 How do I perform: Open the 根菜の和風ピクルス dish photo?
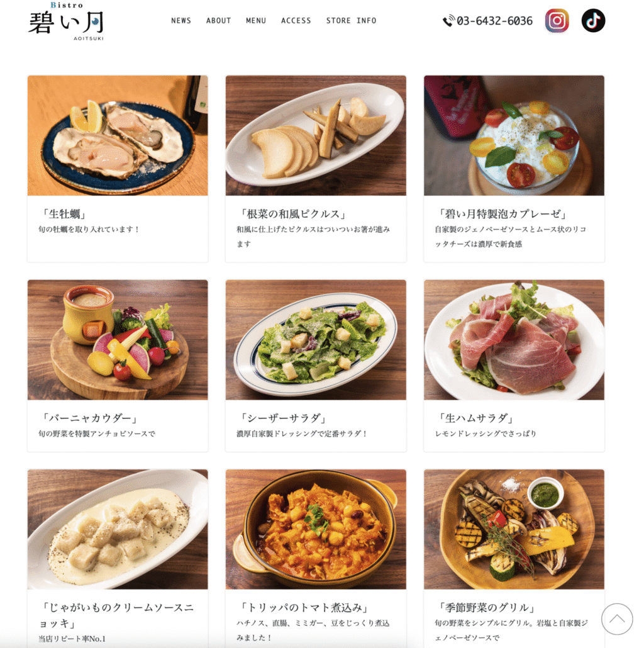tap(316, 135)
